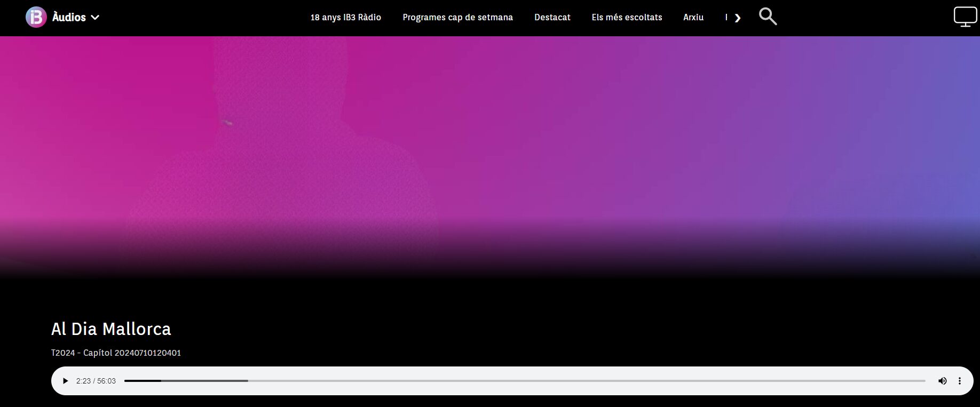Click the TV screen icon
980x407 pixels.
click(965, 17)
